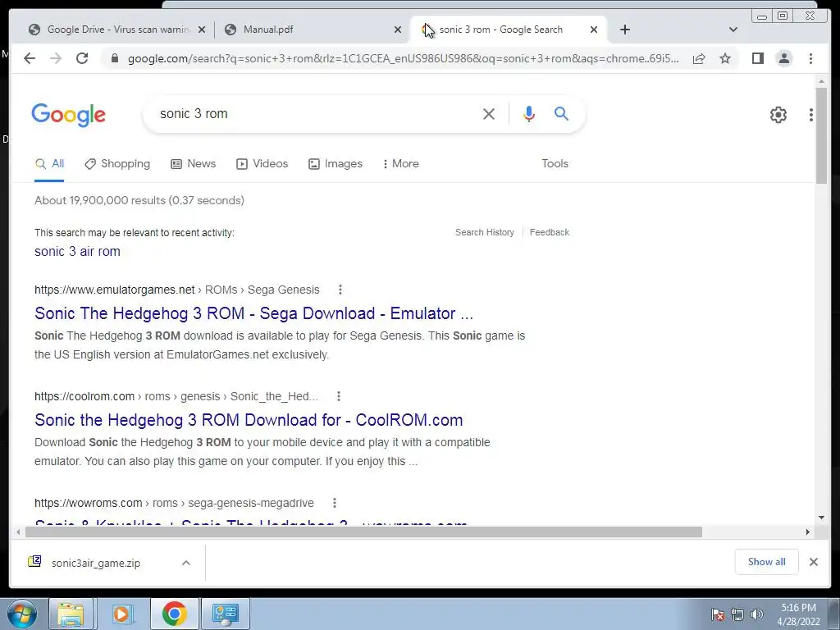The height and width of the screenshot is (630, 840).
Task: Open the tab search dropdown arrow
Action: coord(733,30)
